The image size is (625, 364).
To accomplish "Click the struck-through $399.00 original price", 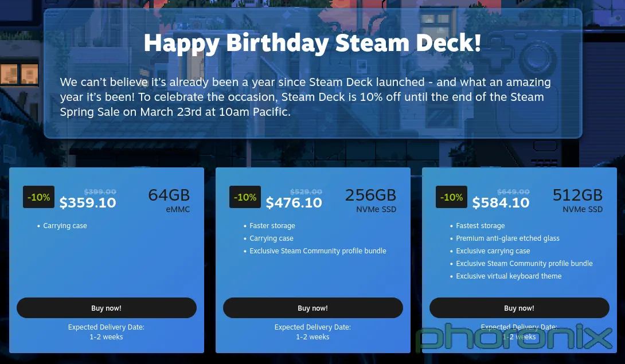I will coord(100,192).
